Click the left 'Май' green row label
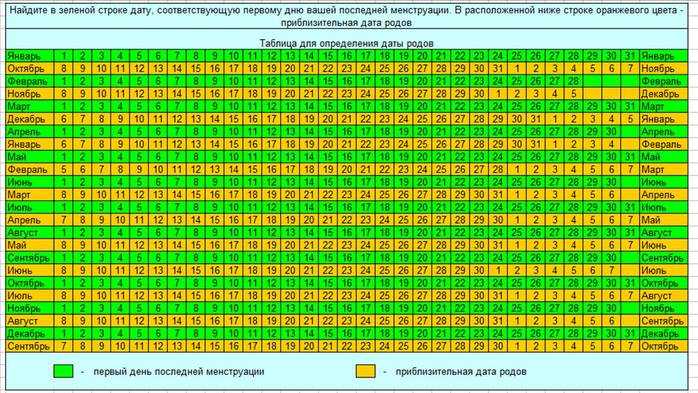Image resolution: width=698 pixels, height=393 pixels. tap(30, 157)
